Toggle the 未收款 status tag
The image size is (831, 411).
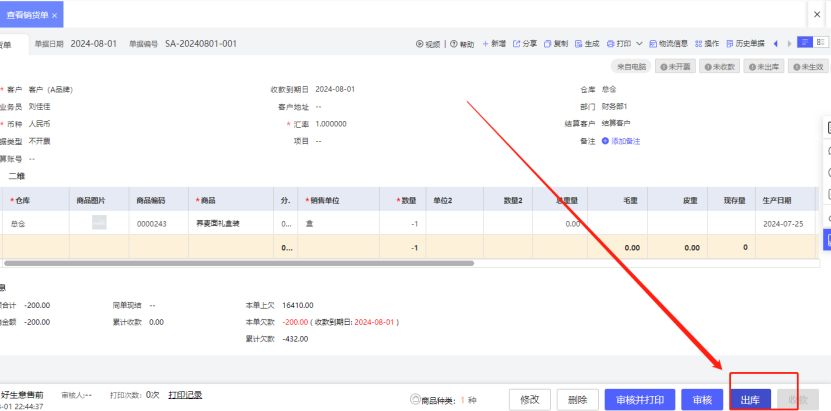click(720, 66)
